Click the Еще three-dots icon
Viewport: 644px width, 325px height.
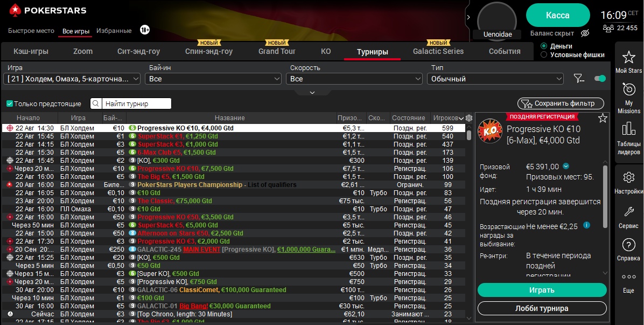628,277
